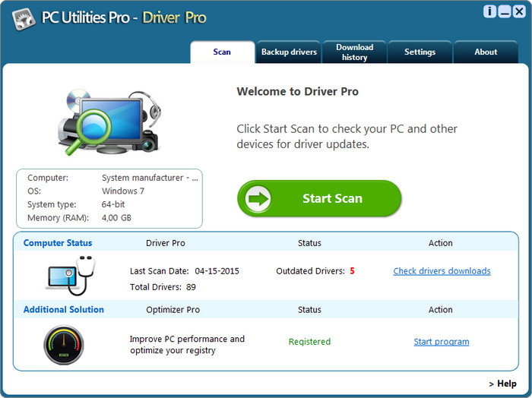Start Scan with the green button
This screenshot has width=532, height=398.
click(x=319, y=198)
